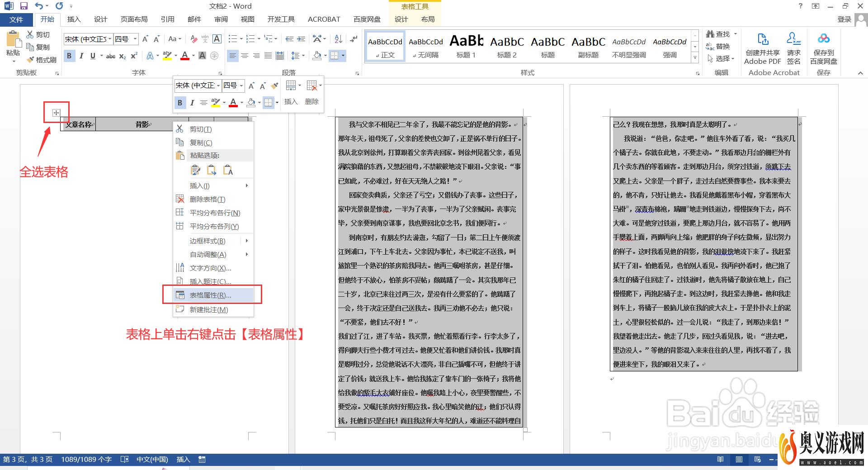
Task: Undo the last action from the title bar
Action: pyautogui.click(x=39, y=6)
